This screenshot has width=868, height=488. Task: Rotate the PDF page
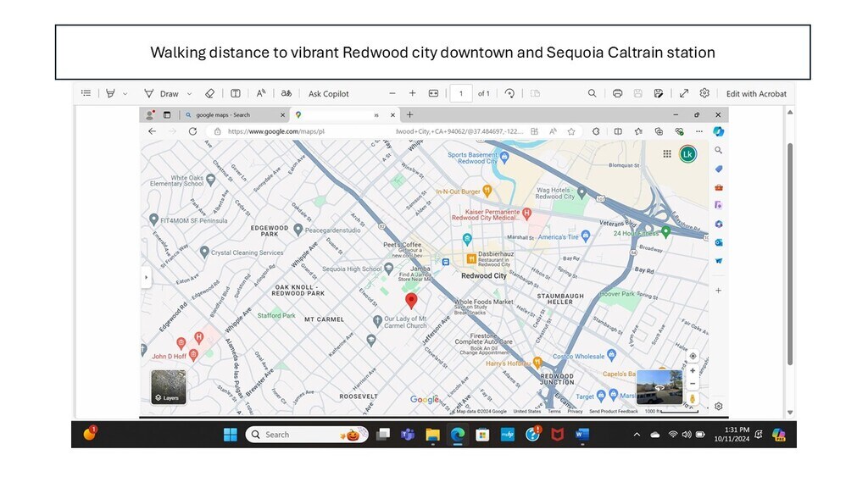[509, 93]
